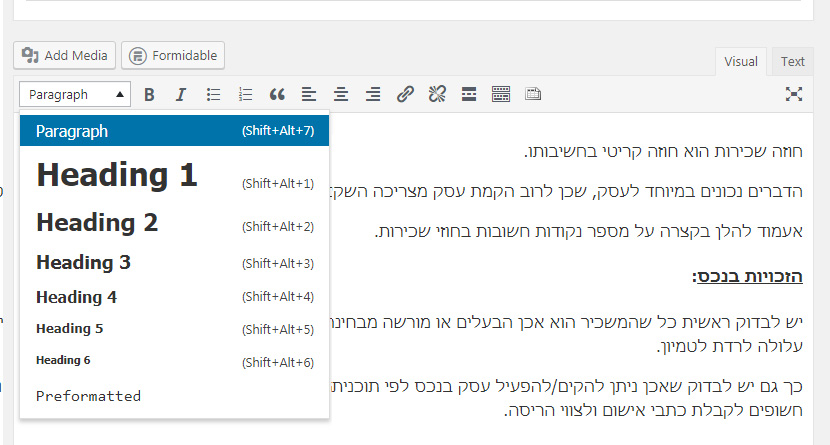The height and width of the screenshot is (445, 830).
Task: Choose Heading 4 format
Action: click(x=175, y=297)
